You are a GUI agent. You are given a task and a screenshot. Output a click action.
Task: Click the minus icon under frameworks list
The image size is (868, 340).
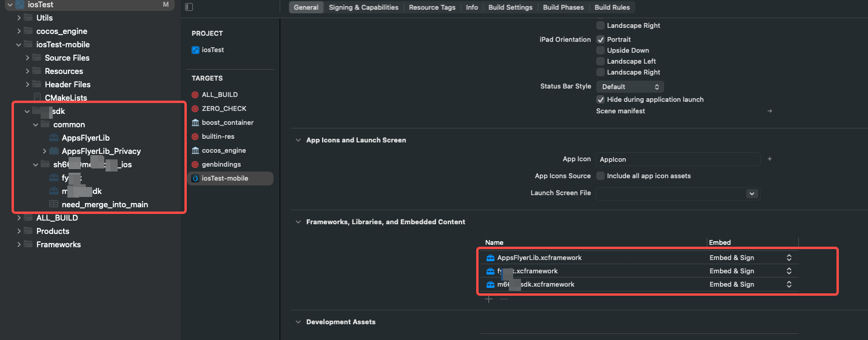click(503, 299)
